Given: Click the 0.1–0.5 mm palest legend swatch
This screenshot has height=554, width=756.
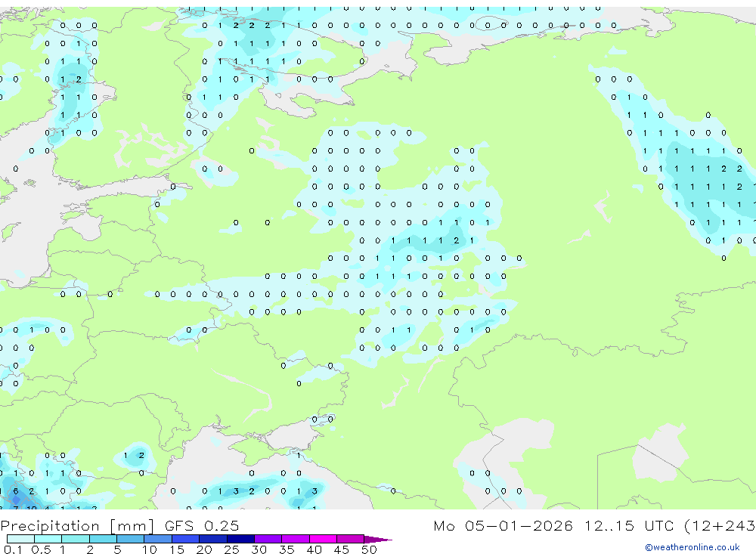Looking at the screenshot, I should point(20,539).
